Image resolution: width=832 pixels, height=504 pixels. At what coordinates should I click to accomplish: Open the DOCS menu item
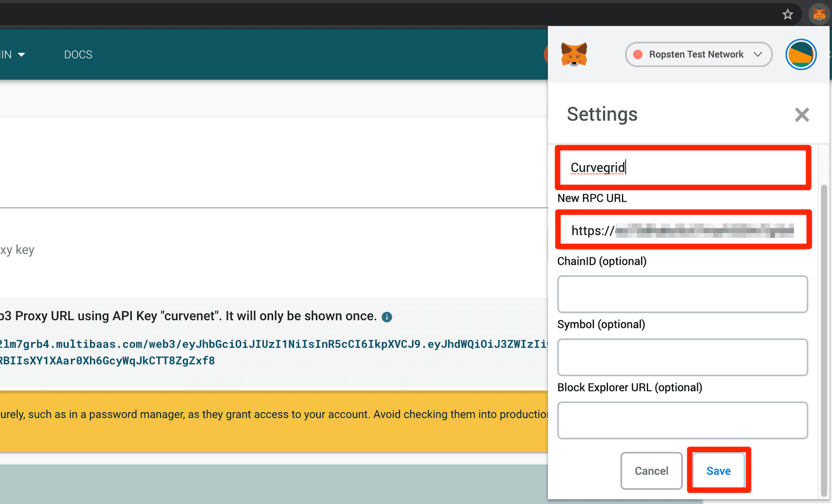pyautogui.click(x=79, y=55)
